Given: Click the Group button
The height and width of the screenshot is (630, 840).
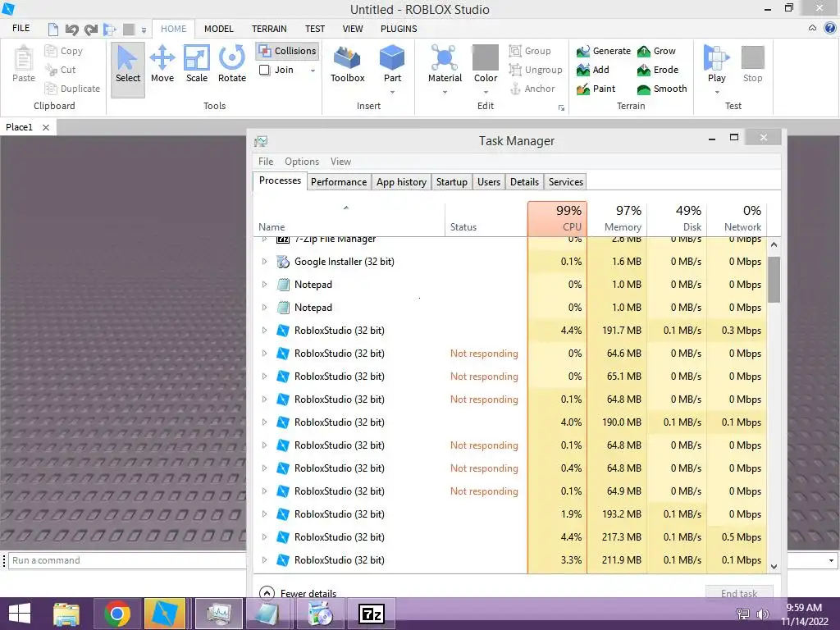Looking at the screenshot, I should pyautogui.click(x=530, y=51).
